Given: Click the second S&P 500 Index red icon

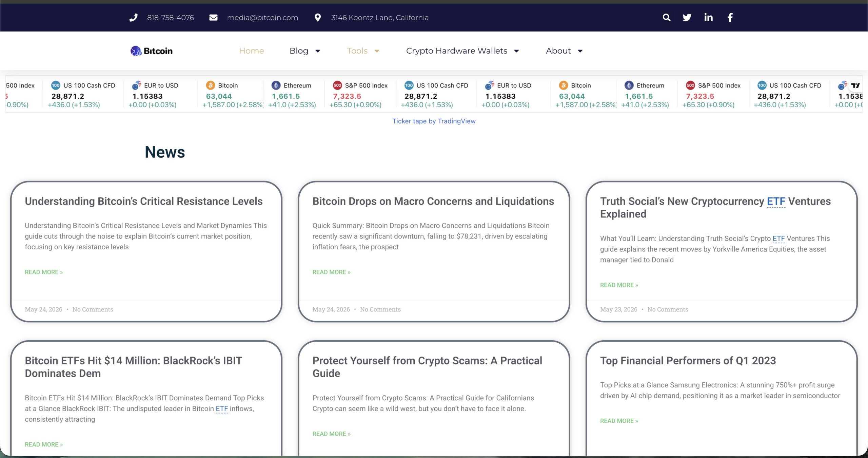Looking at the screenshot, I should click(690, 85).
